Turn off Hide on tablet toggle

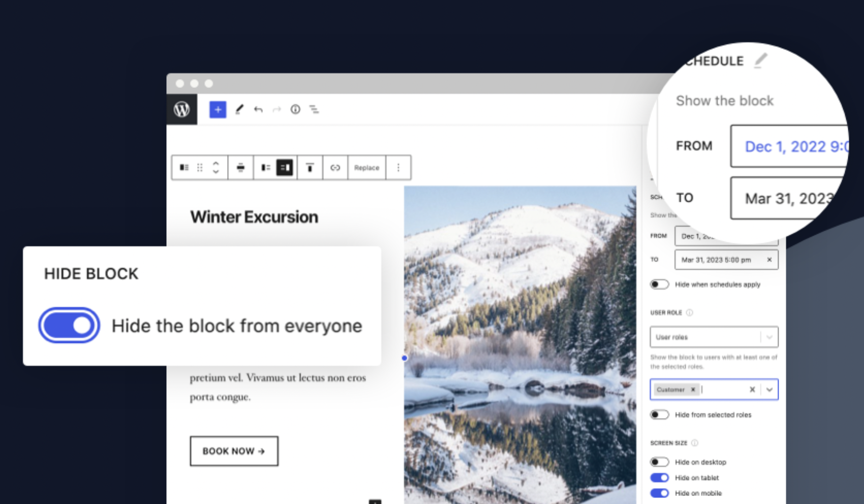659,478
